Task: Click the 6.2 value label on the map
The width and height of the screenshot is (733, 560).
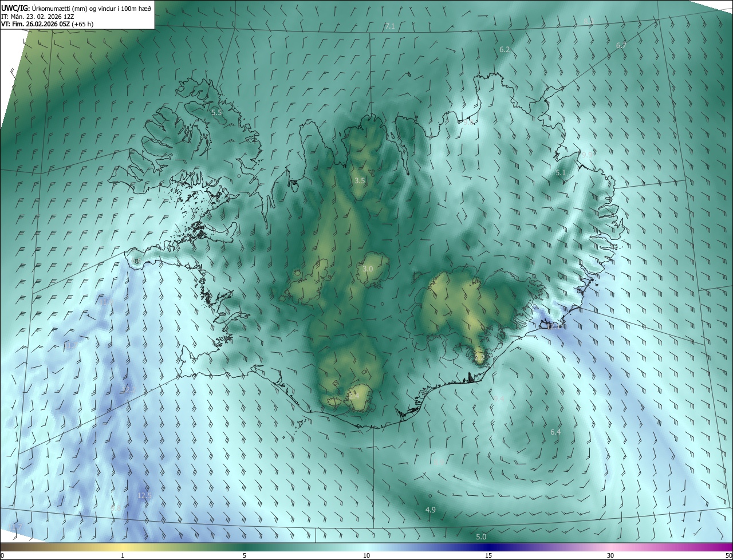Action: click(x=505, y=50)
